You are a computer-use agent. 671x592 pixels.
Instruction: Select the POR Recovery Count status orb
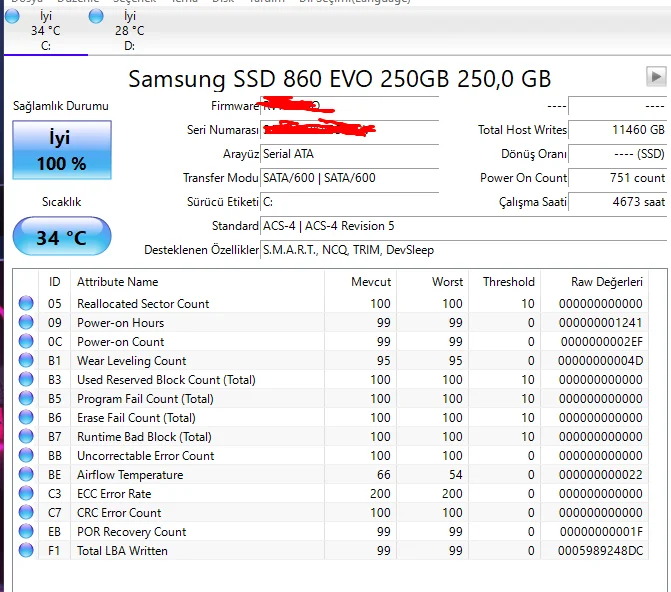pos(26,531)
